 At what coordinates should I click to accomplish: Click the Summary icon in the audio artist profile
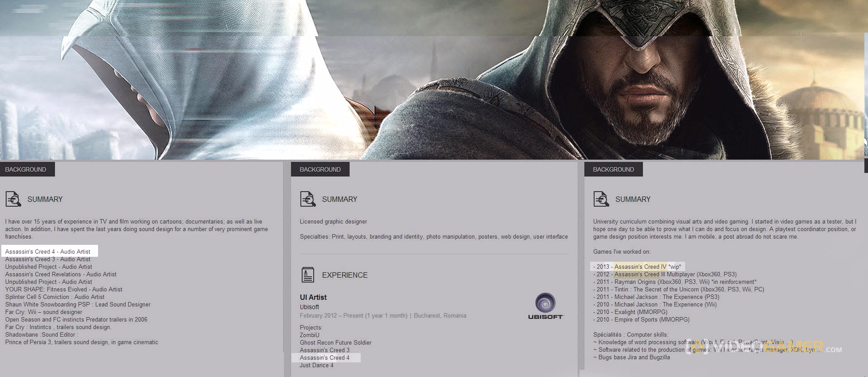[x=13, y=199]
